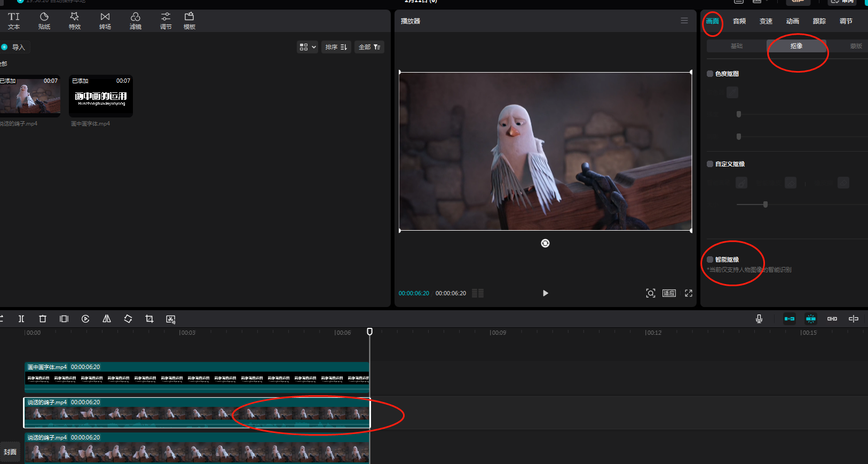Open the 特效 effects panel
Viewport: 868px width, 464px height.
(x=75, y=21)
